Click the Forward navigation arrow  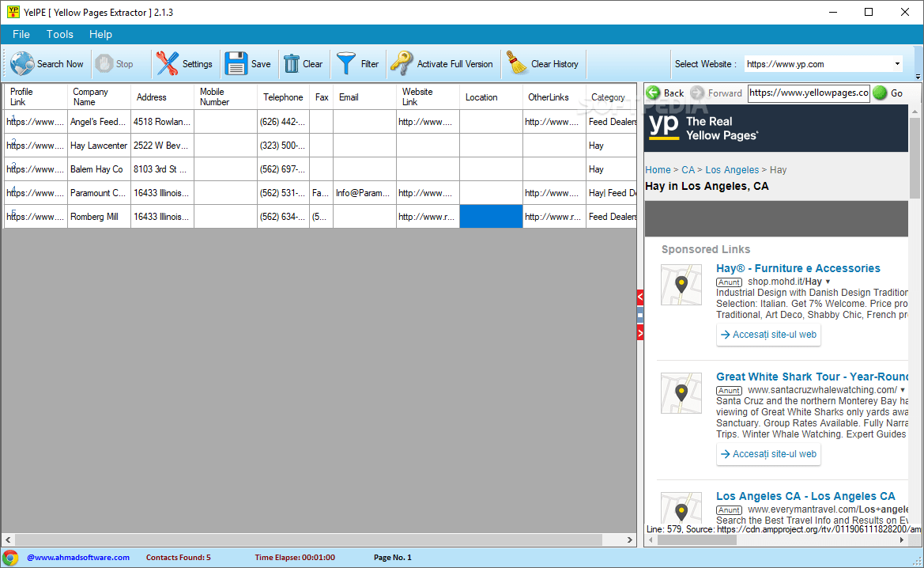tap(697, 93)
